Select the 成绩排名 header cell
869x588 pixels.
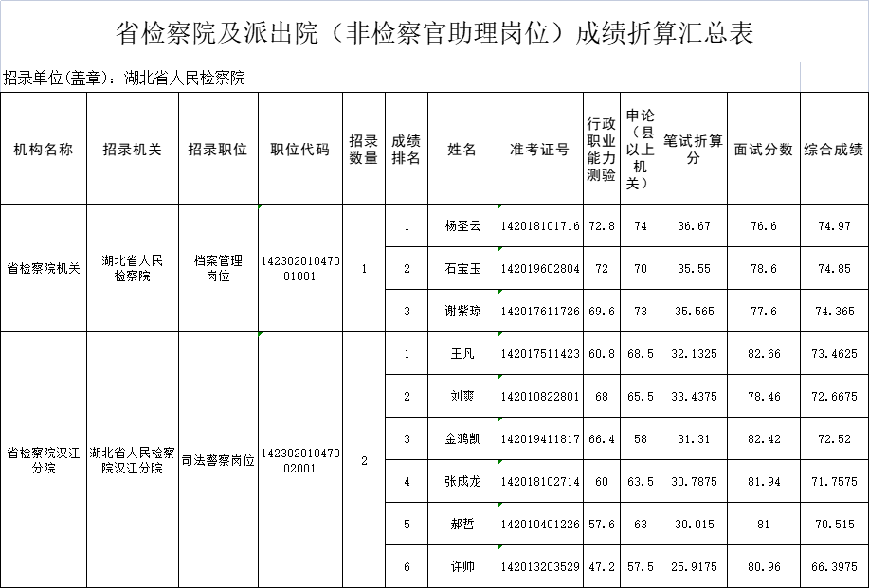(x=407, y=149)
